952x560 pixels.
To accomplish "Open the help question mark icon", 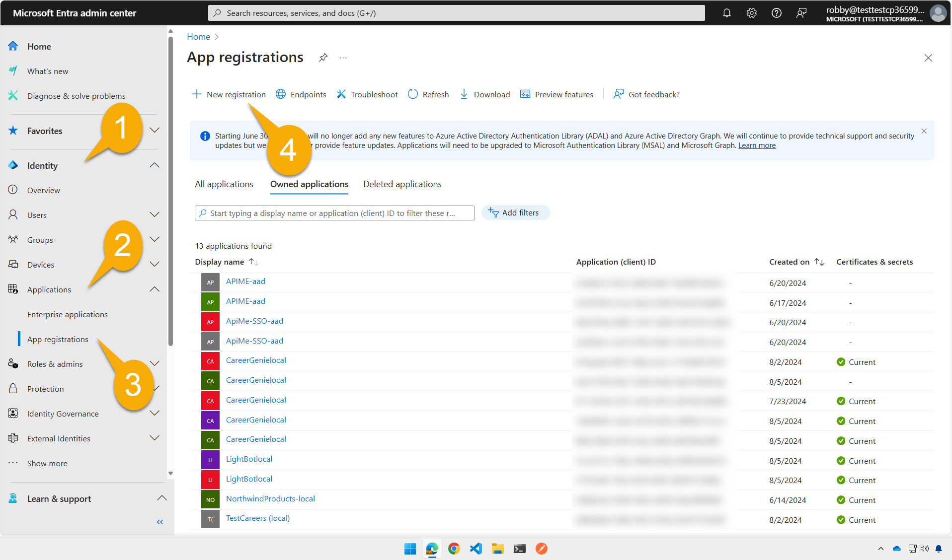I will (x=776, y=13).
